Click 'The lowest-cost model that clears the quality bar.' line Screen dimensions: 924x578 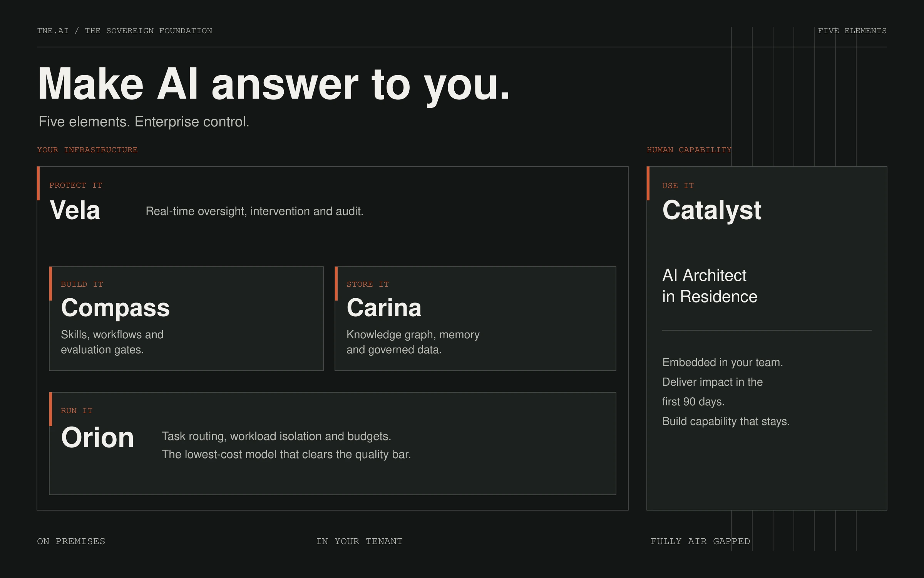coord(286,454)
